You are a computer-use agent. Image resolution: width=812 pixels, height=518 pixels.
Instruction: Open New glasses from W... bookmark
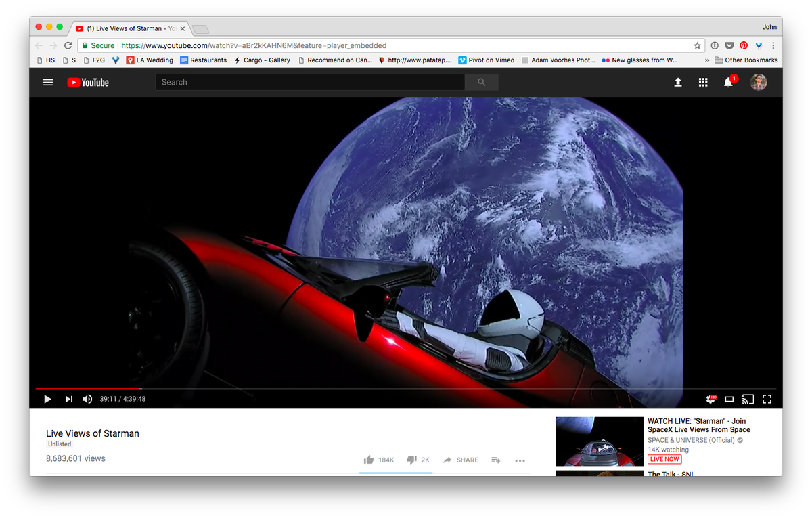[639, 60]
